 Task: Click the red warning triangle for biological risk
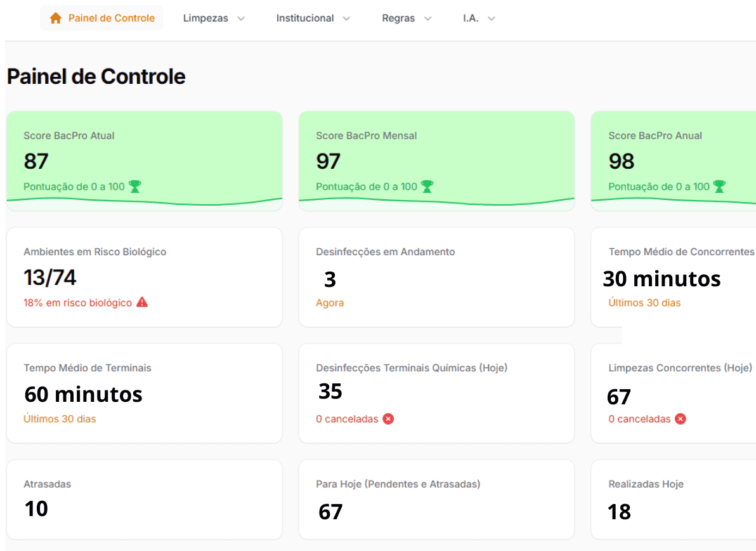pos(142,302)
